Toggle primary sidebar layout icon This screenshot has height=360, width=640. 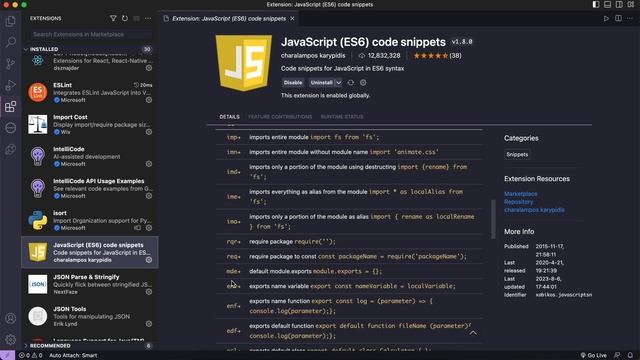click(x=596, y=4)
